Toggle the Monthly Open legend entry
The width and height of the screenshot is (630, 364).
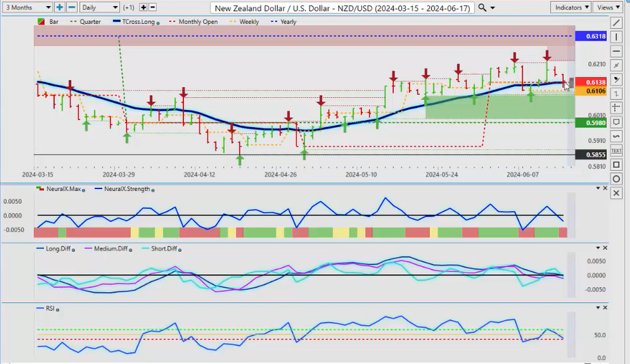tap(197, 22)
